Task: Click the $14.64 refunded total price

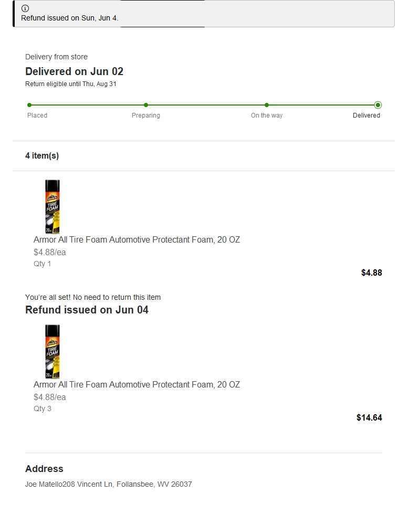Action: click(x=369, y=417)
